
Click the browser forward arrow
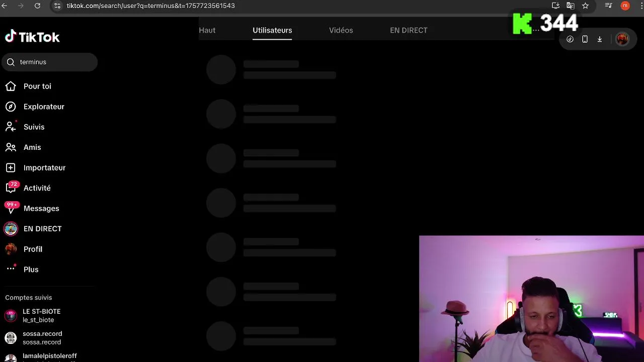click(21, 6)
